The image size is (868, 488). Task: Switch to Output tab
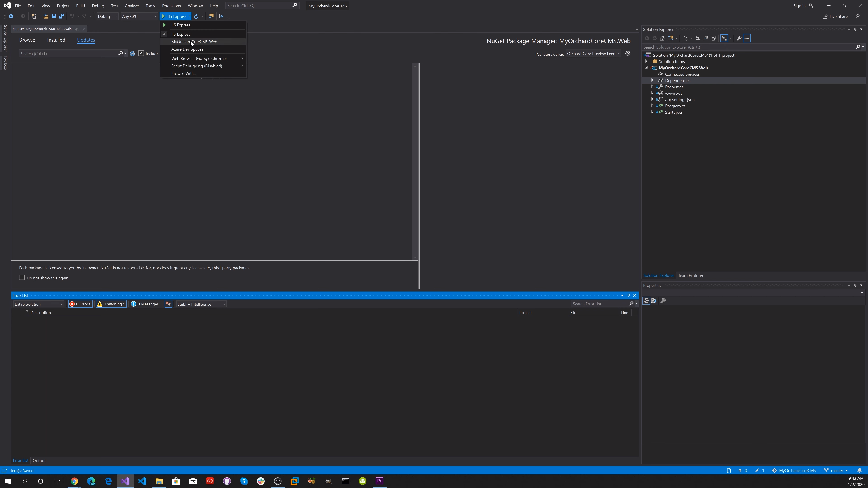coord(39,460)
